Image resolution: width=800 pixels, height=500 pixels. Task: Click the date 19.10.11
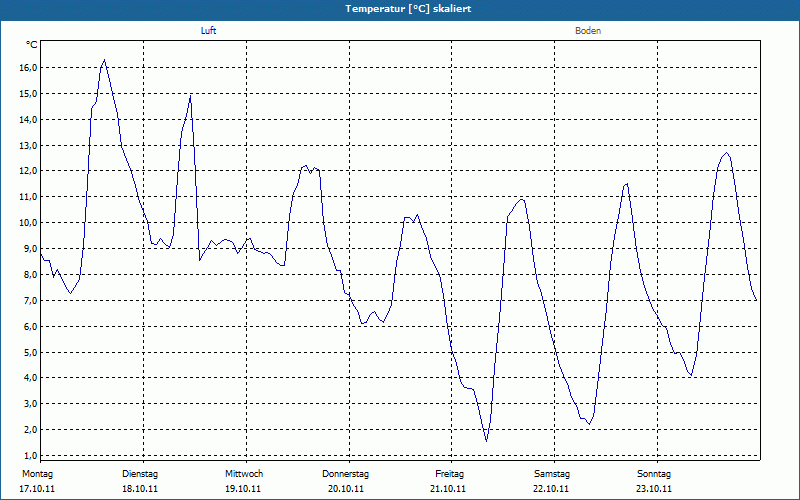[243, 489]
